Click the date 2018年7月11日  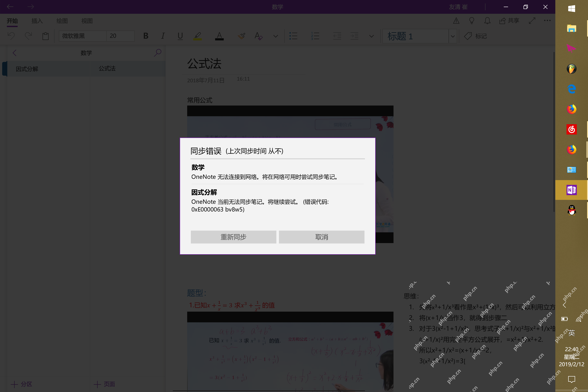click(206, 80)
